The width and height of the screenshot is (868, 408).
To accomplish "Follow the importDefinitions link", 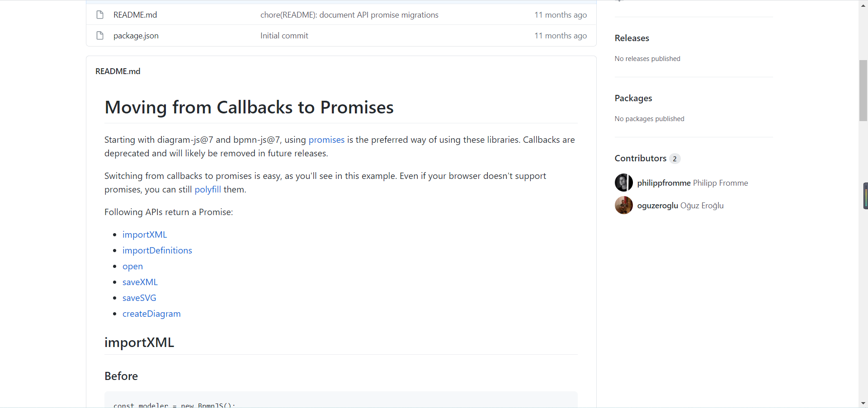I will [157, 250].
